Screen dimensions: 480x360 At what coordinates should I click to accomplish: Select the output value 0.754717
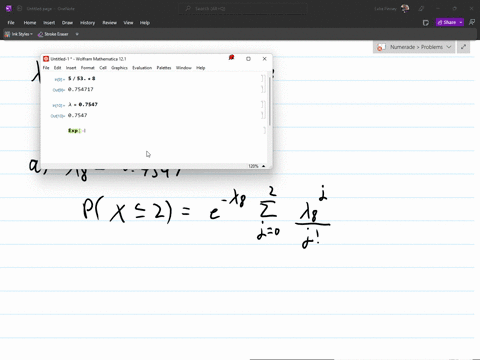point(81,89)
